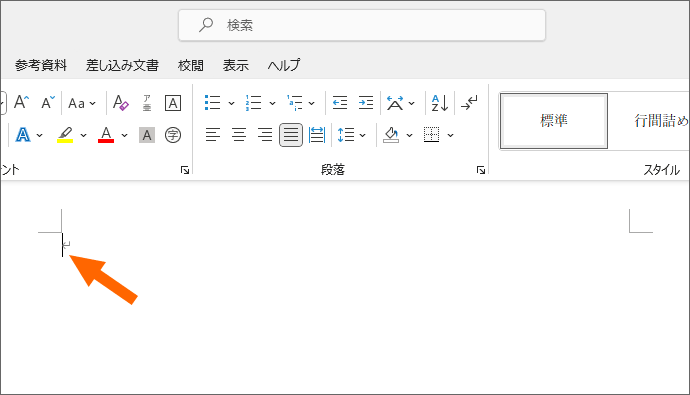Screen dimensions: 690x395
Task: Apply the borders icon
Action: coord(431,135)
